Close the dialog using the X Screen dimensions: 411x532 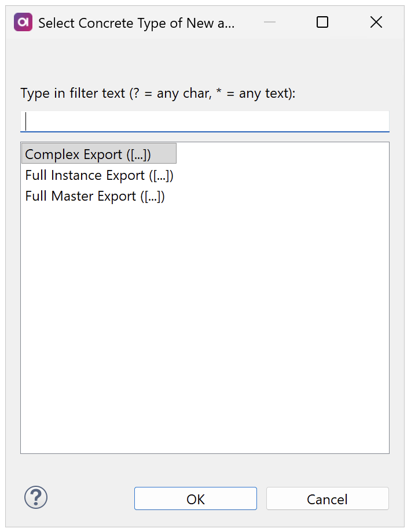coord(376,22)
